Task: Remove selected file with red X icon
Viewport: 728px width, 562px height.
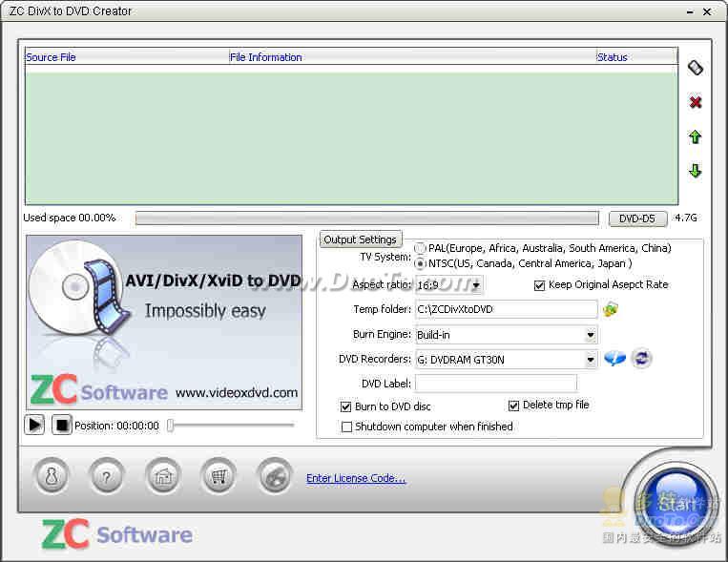Action: click(x=695, y=102)
